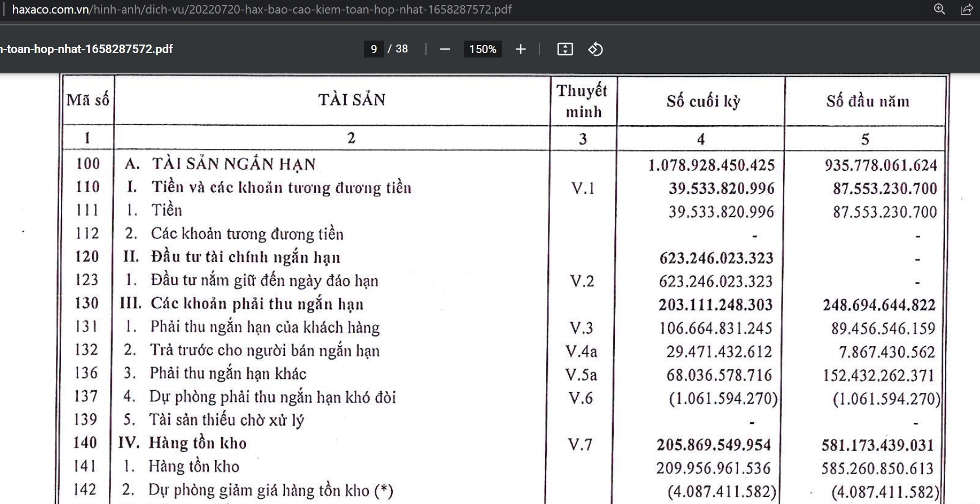Screen dimensions: 980x504
Task: Click the share page icon in address bar
Action: click(x=966, y=9)
